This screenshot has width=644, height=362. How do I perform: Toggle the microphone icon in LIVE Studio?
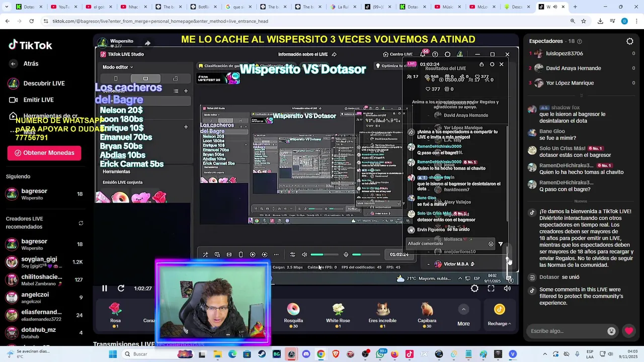[x=346, y=254]
